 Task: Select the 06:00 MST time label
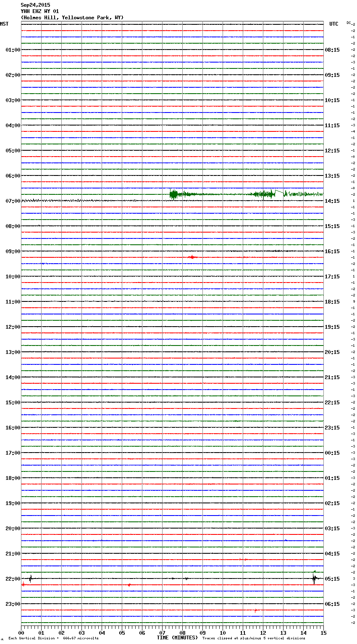(13, 176)
